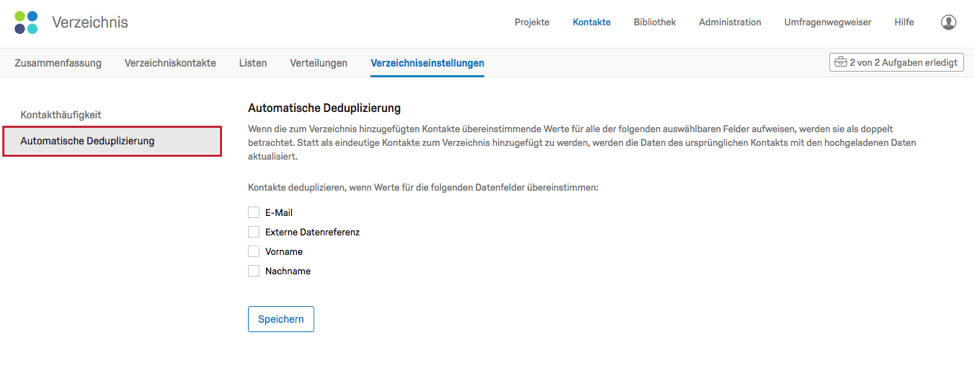Click the Verzeichnis title text
The image size is (974, 389).
pos(90,22)
